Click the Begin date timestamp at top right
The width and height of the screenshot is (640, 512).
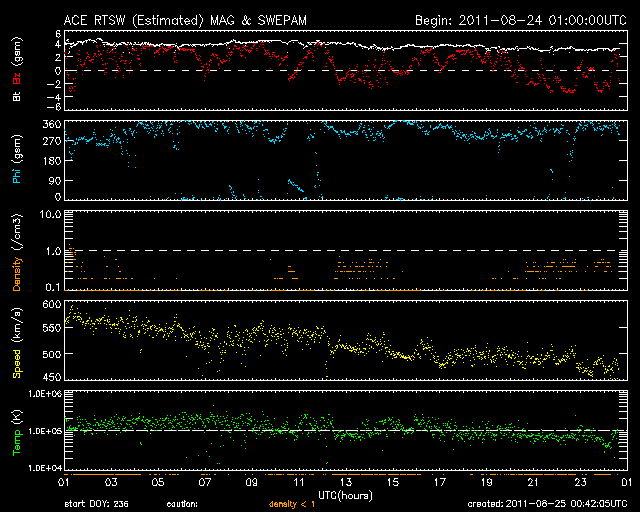coord(520,19)
